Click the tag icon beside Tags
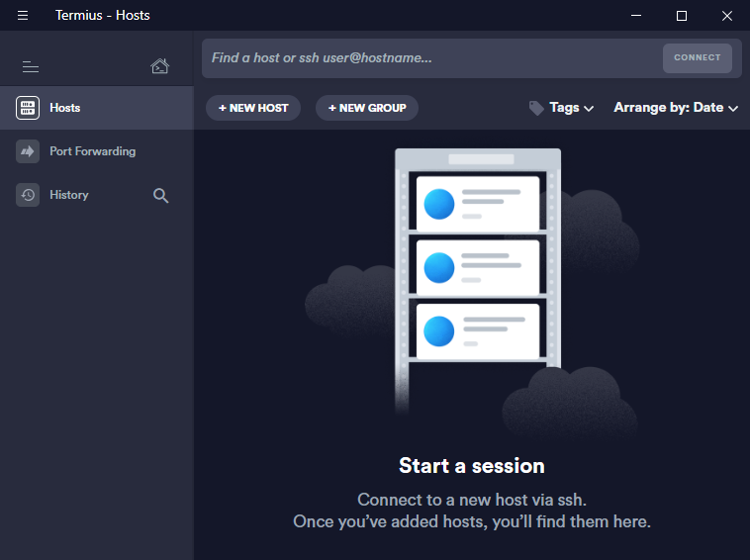Image resolution: width=750 pixels, height=560 pixels. click(x=536, y=108)
